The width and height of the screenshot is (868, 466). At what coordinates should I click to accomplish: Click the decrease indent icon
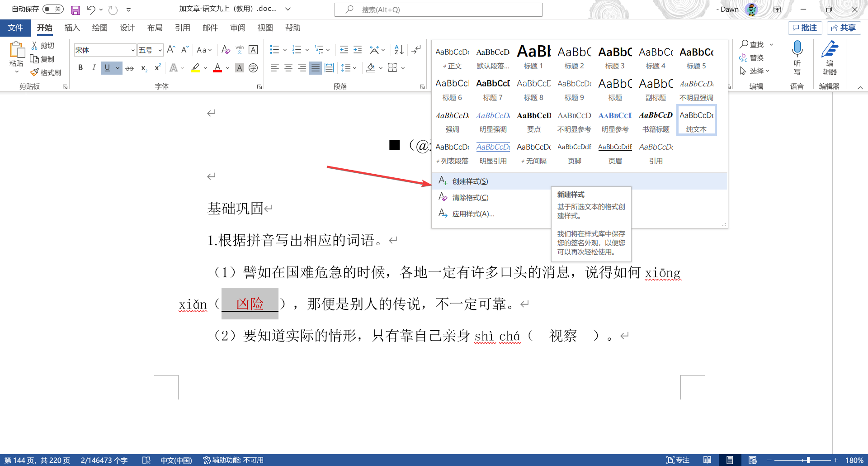coord(344,50)
